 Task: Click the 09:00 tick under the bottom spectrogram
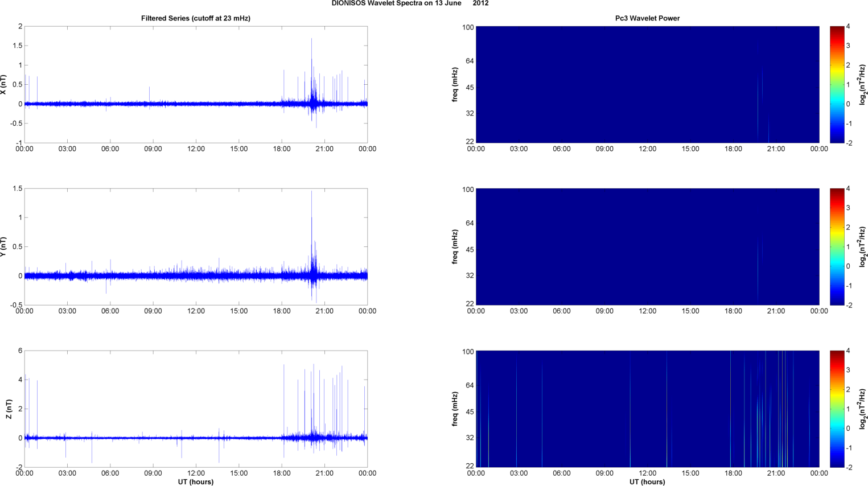pos(604,473)
